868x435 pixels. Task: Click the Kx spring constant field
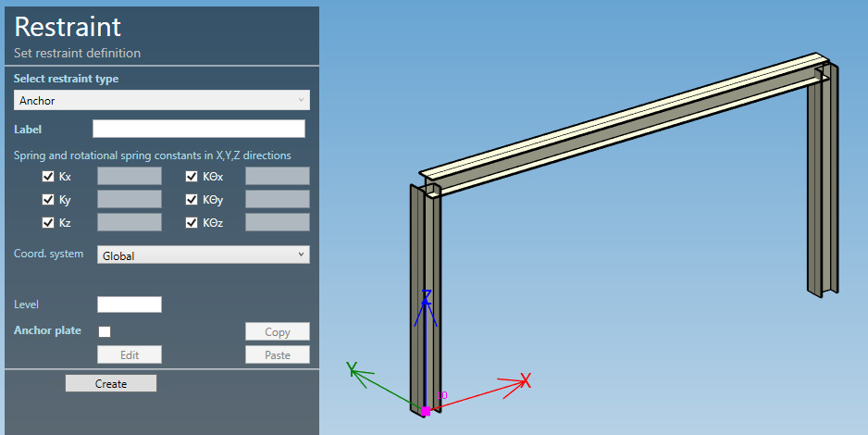point(130,176)
